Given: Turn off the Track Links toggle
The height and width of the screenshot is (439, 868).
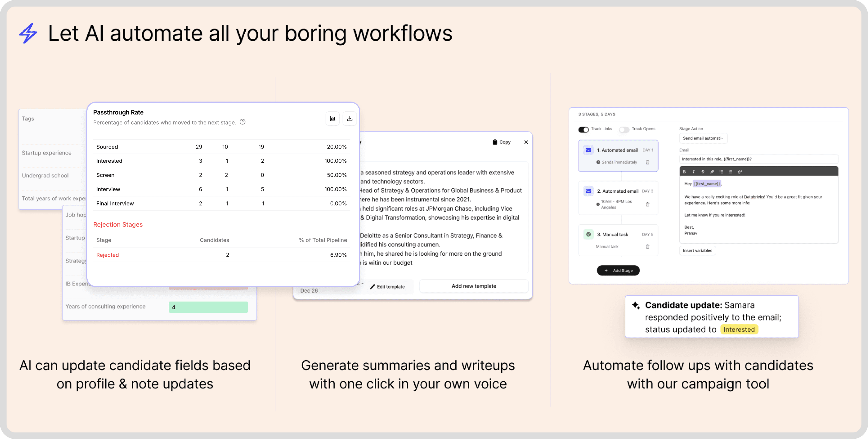Looking at the screenshot, I should (583, 130).
